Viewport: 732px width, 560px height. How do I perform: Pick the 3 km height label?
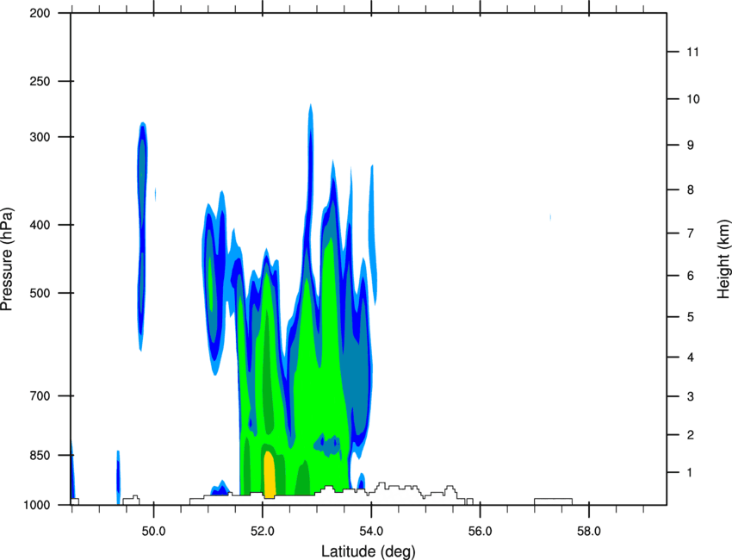691,396
